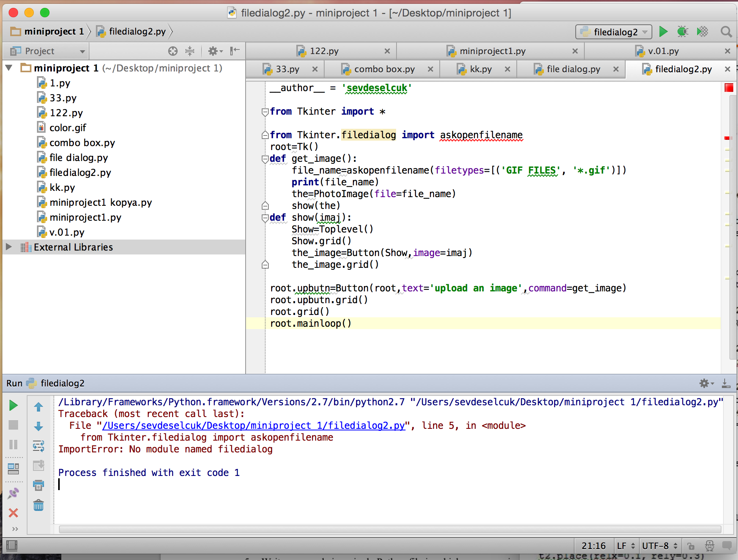Collapse the miniproject 1 project tree
The image size is (738, 560).
click(x=9, y=68)
